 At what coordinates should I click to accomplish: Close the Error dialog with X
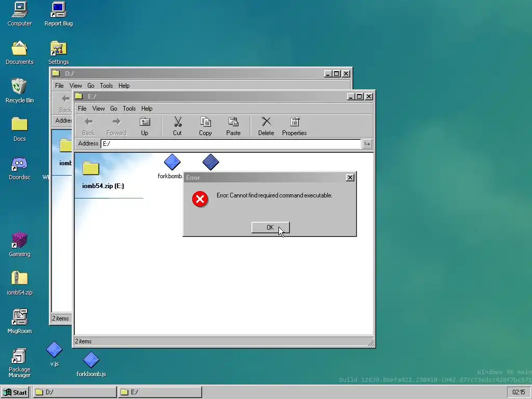click(350, 178)
